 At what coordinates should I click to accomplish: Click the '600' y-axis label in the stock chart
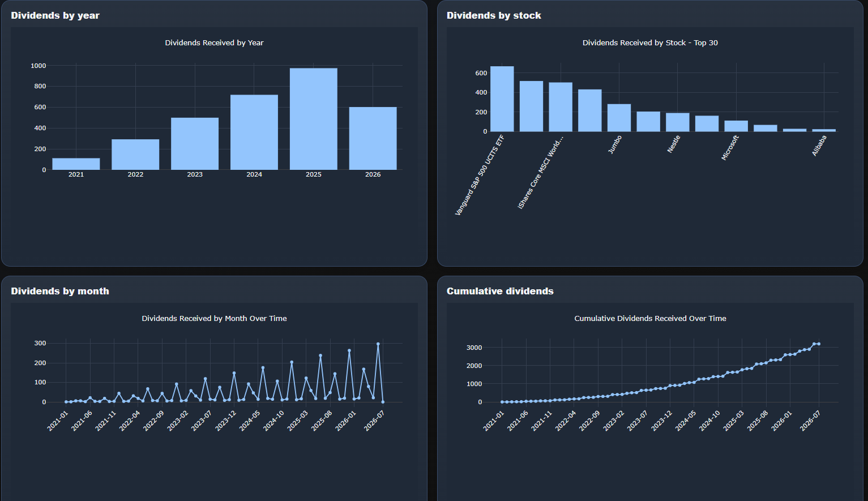coord(481,73)
